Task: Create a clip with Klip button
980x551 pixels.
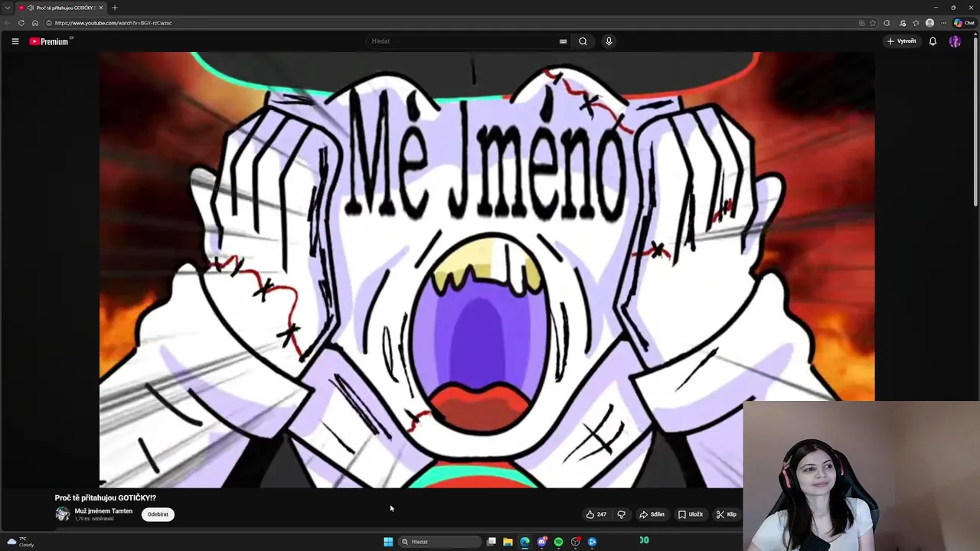Action: (726, 514)
